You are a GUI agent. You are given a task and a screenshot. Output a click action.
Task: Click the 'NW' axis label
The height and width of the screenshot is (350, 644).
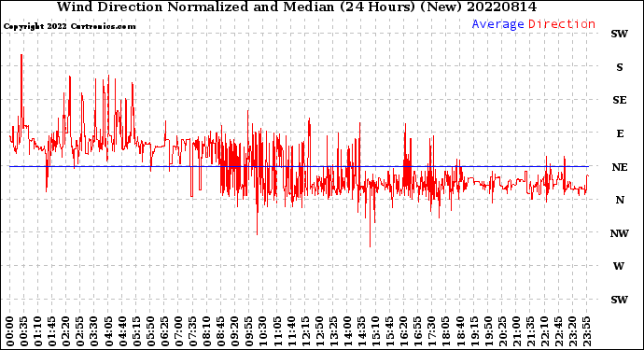(x=620, y=233)
